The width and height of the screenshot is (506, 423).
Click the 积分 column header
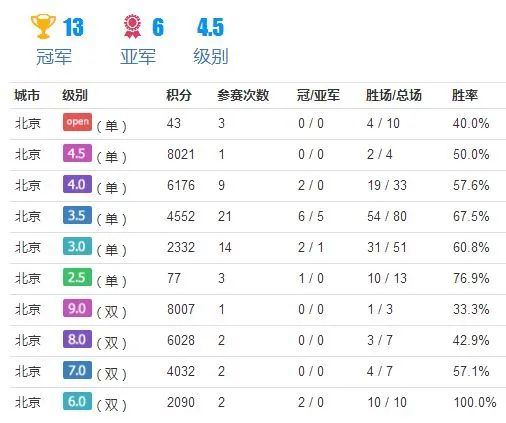pos(179,95)
